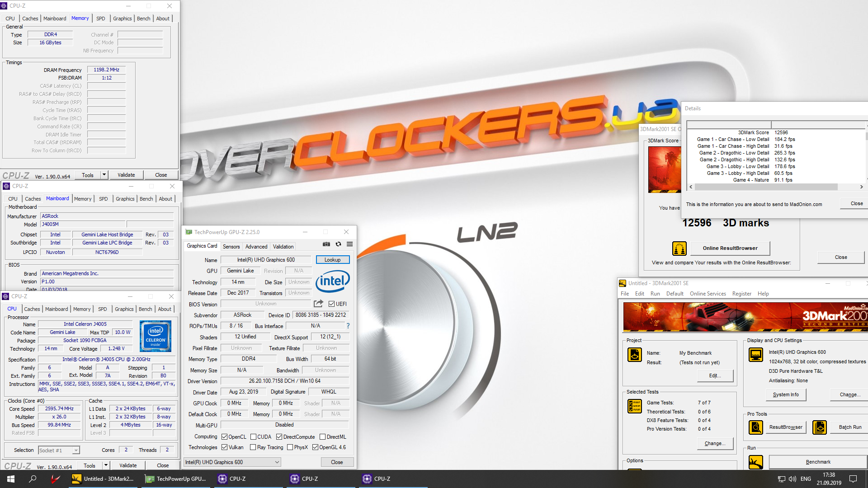Toggle the OpenCL checkbox
This screenshot has width=868, height=488.
coord(224,436)
